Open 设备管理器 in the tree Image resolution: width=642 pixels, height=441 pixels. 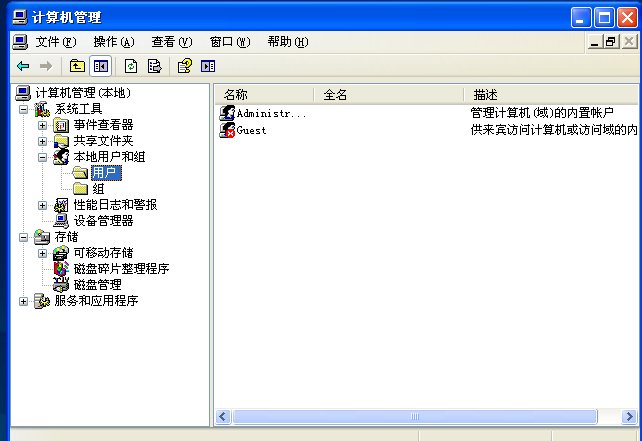pyautogui.click(x=103, y=221)
